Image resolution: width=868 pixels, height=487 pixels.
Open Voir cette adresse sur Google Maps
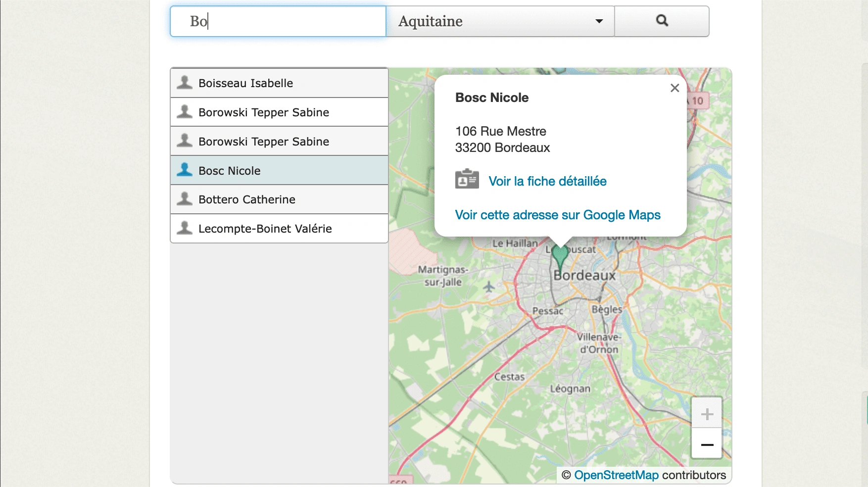558,215
